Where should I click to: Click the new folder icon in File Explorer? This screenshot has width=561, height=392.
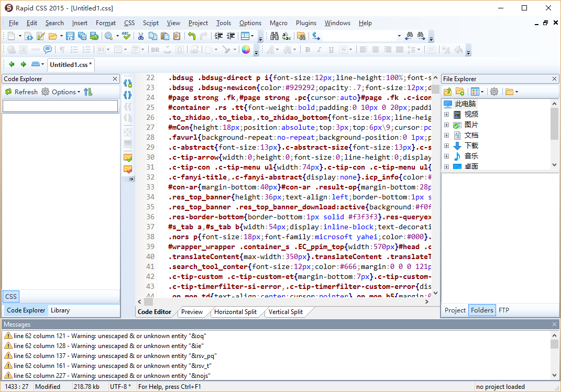tap(460, 92)
